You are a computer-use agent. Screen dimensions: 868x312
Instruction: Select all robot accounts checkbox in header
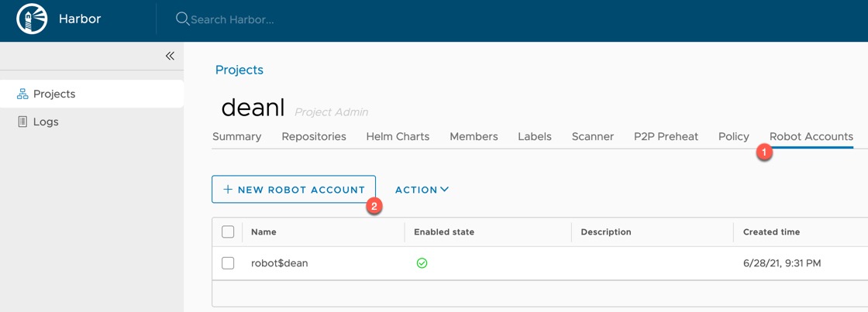(x=228, y=231)
